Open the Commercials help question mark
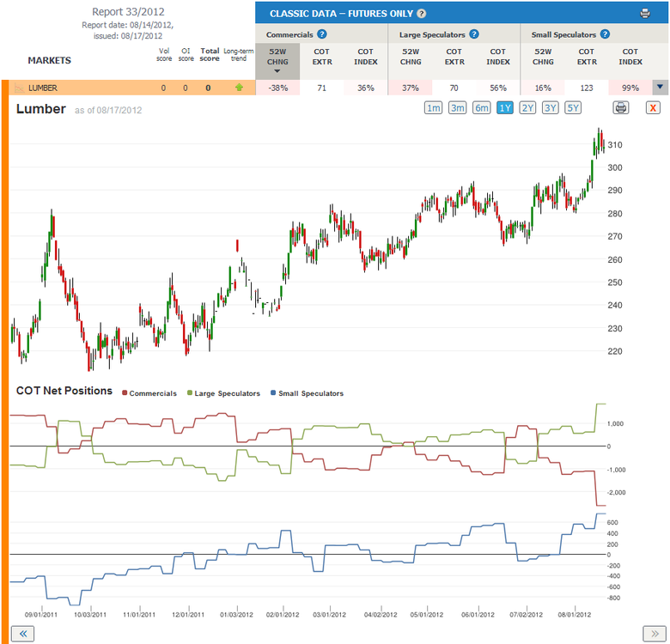670x644 pixels. click(322, 34)
